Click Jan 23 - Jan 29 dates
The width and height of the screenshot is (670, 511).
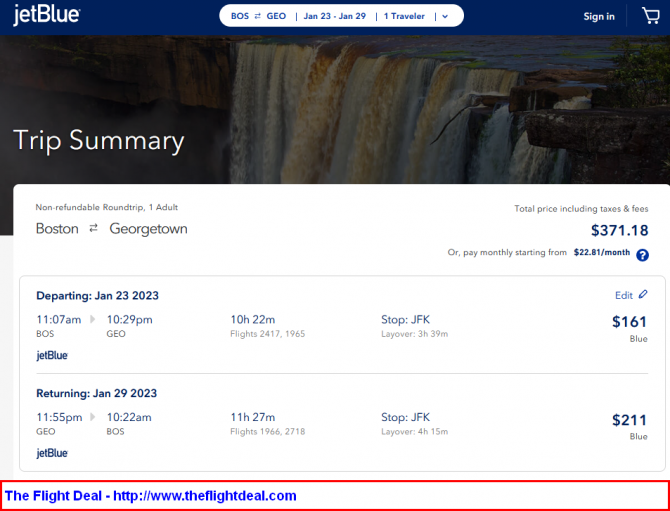[x=335, y=16]
